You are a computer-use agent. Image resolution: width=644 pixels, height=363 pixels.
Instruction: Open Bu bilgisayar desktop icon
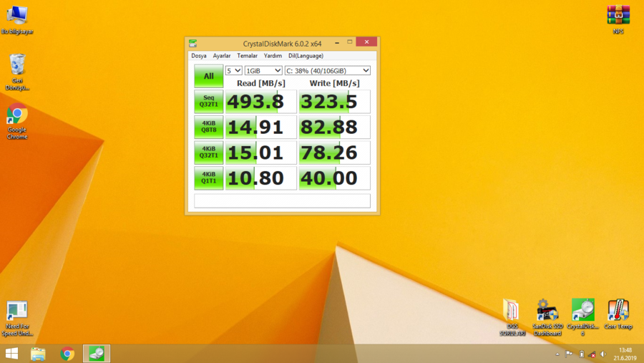(x=17, y=20)
